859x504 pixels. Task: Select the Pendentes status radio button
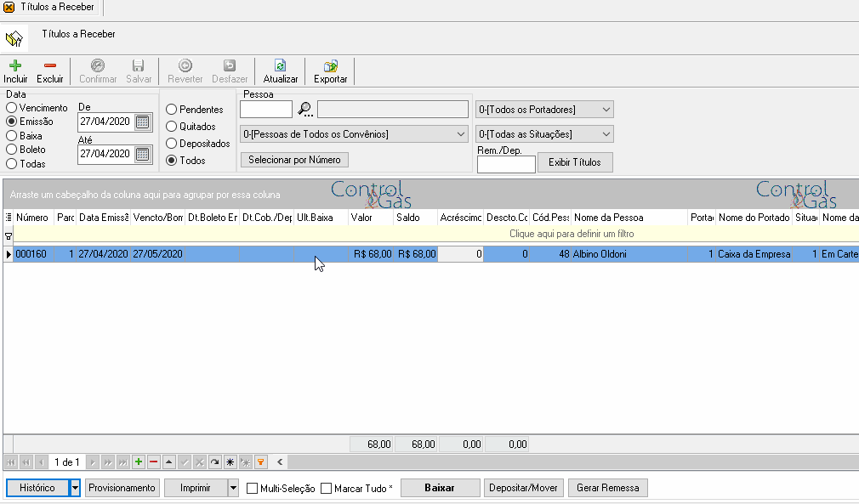click(172, 110)
